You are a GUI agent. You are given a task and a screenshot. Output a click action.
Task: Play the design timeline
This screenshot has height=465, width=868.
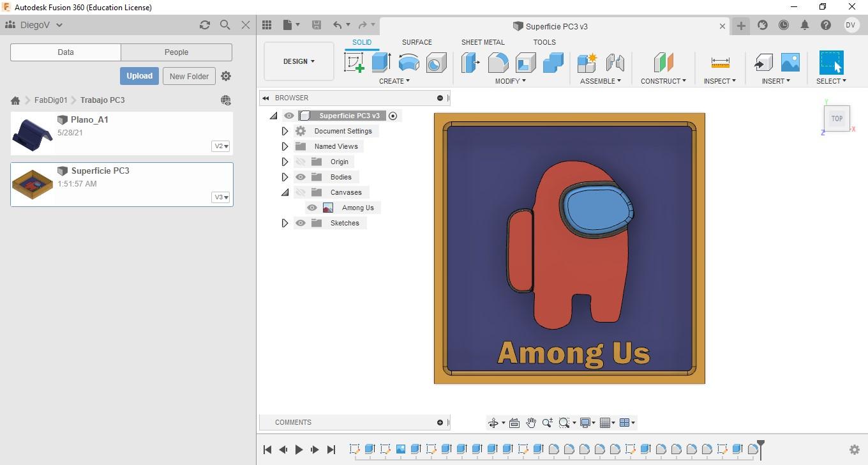[x=299, y=450]
